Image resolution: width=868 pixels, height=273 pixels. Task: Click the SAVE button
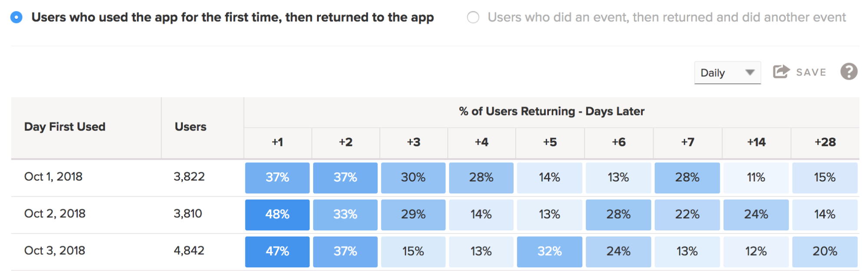click(811, 72)
